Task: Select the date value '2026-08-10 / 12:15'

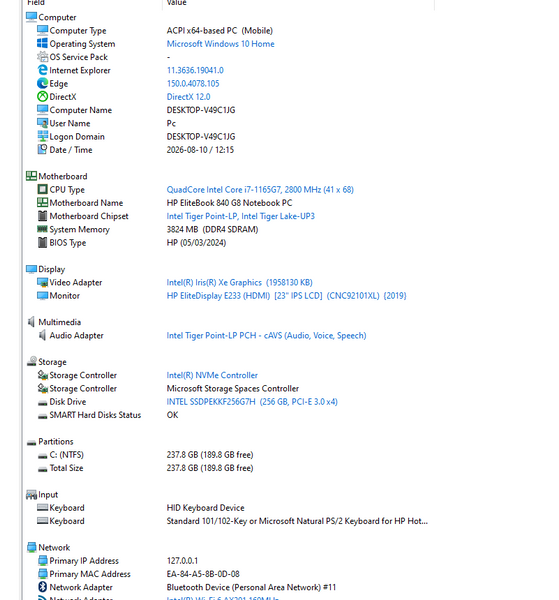Action: 200,150
